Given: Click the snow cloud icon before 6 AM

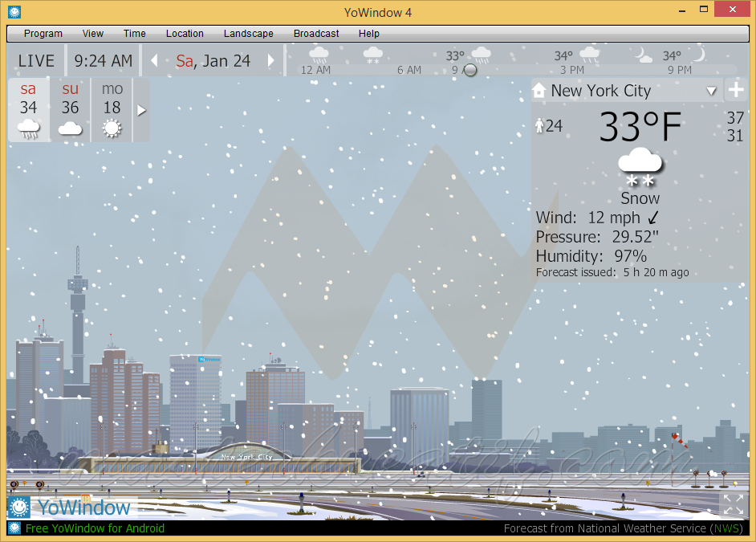Looking at the screenshot, I should (x=372, y=55).
